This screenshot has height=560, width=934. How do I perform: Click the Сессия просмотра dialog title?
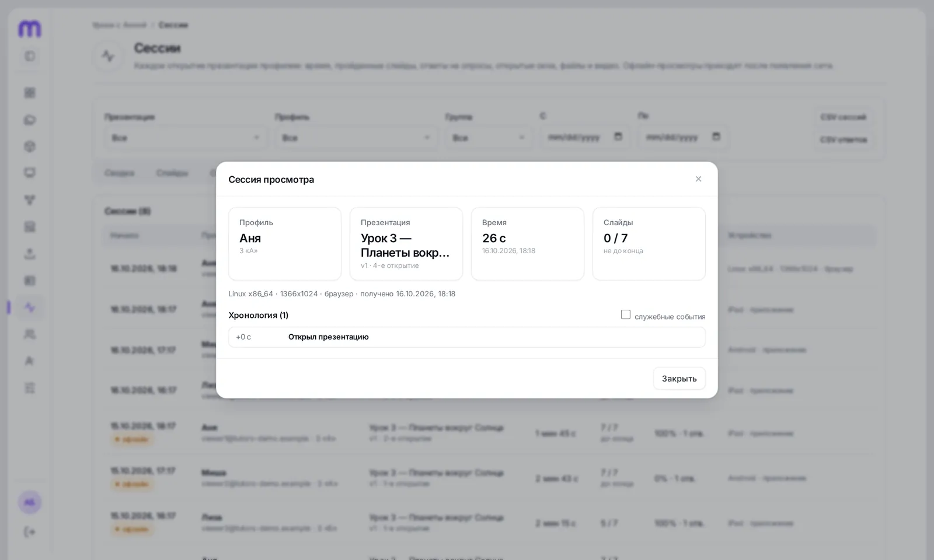271,180
